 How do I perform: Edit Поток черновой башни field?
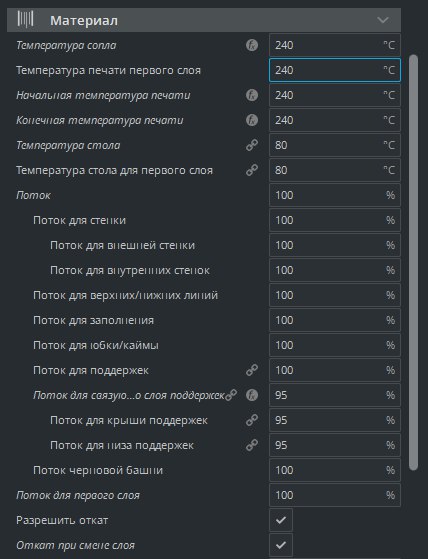coord(335,470)
